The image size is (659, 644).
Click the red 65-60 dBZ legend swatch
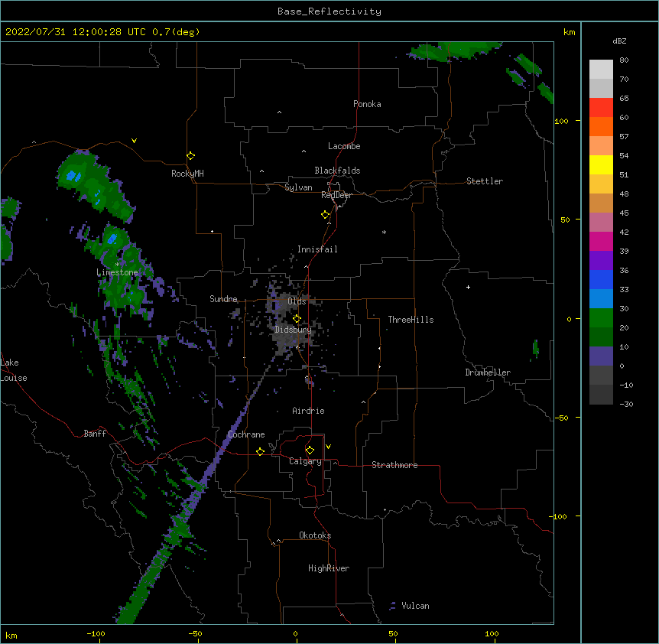click(x=601, y=107)
